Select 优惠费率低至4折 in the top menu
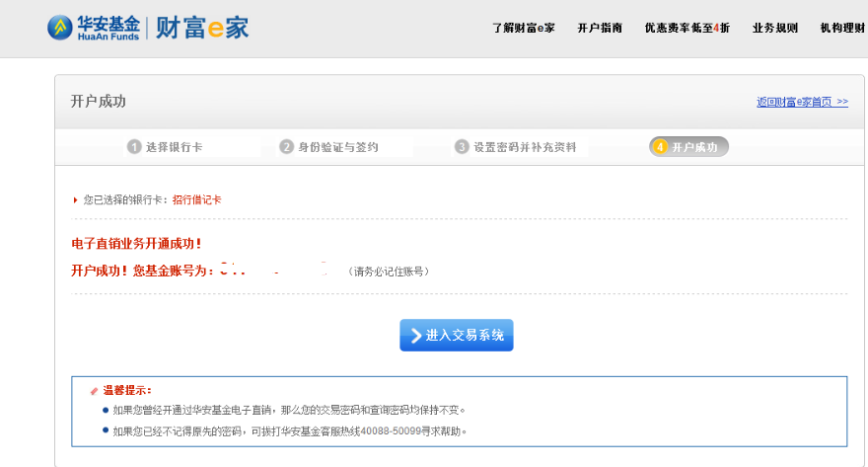Image resolution: width=868 pixels, height=467 pixels. 687,28
